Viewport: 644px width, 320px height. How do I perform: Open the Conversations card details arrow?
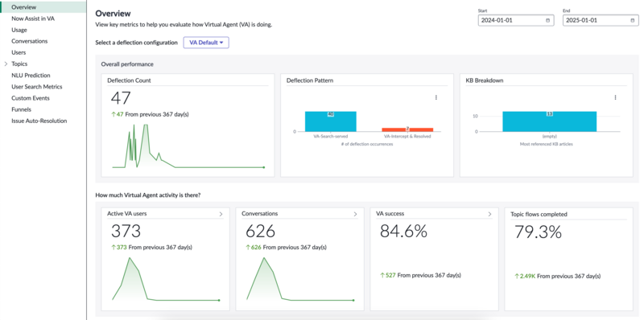tap(355, 214)
